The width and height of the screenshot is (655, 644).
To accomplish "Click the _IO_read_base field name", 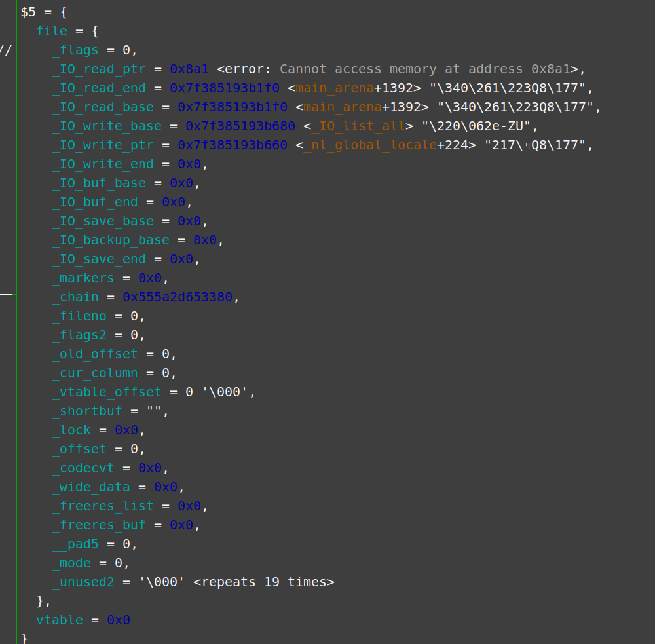I will (103, 107).
